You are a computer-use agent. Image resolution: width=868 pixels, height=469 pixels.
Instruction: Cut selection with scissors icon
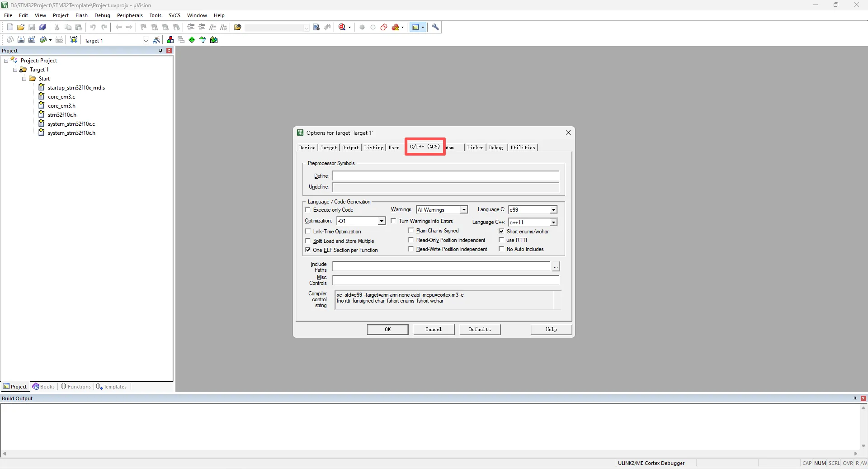click(57, 27)
